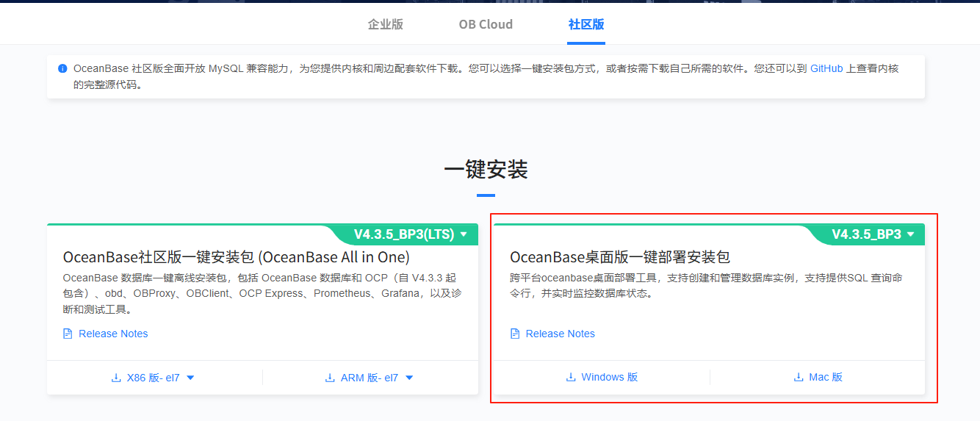Click the download icon beside Mac 版

coord(799,377)
